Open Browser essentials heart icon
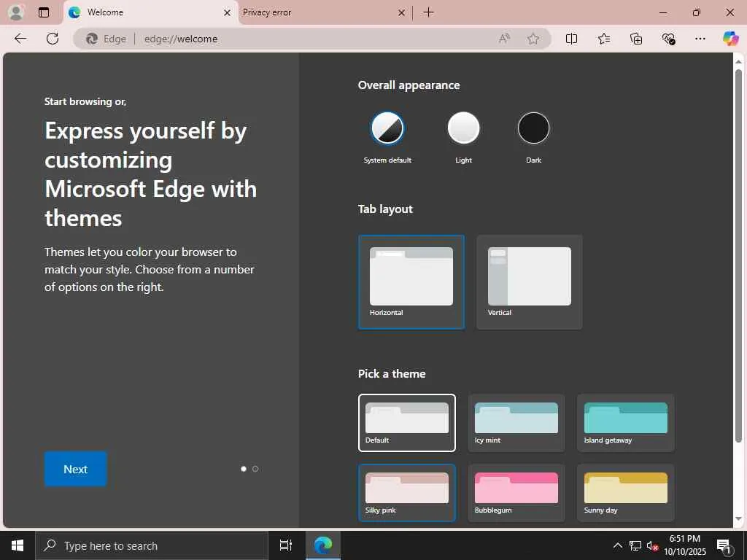Viewport: 747px width, 560px height. 668,39
